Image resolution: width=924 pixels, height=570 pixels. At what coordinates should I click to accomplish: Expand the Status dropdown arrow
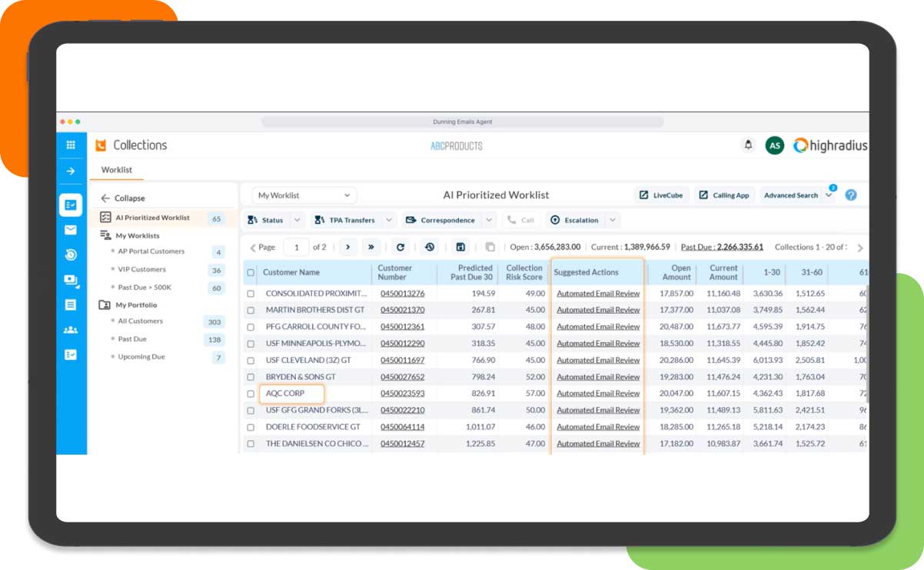pyautogui.click(x=297, y=220)
